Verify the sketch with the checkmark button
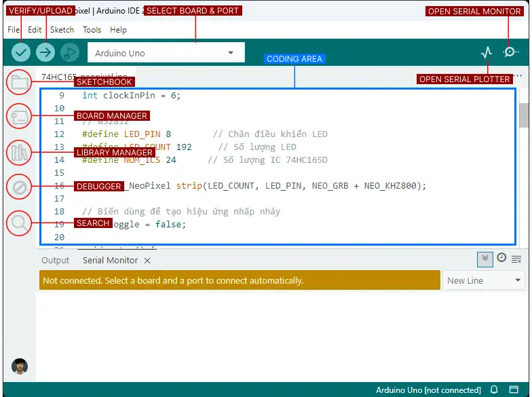Image resolution: width=532 pixels, height=397 pixels. (x=20, y=52)
